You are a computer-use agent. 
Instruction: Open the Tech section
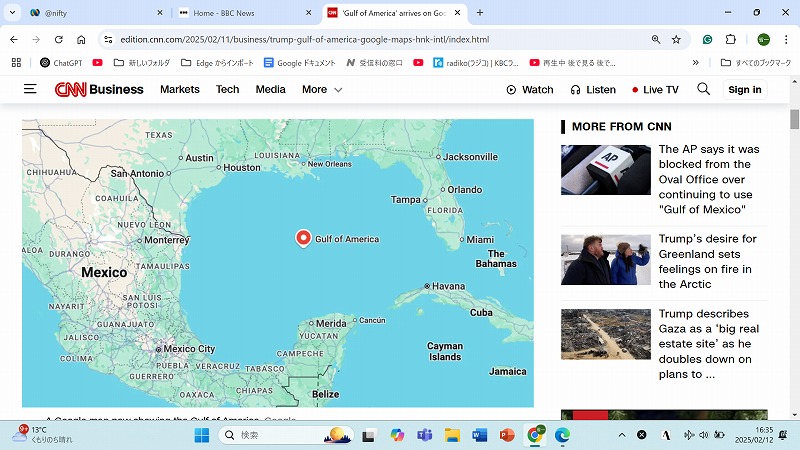(227, 89)
